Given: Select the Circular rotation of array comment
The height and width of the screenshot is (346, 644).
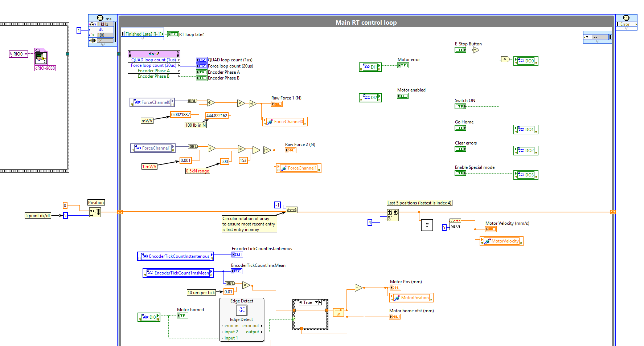Looking at the screenshot, I should point(249,224).
